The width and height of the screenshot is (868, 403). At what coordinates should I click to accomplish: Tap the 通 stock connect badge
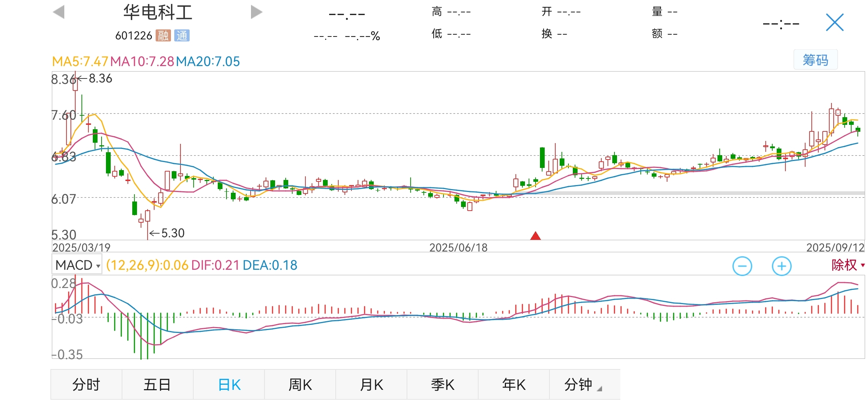pos(182,35)
